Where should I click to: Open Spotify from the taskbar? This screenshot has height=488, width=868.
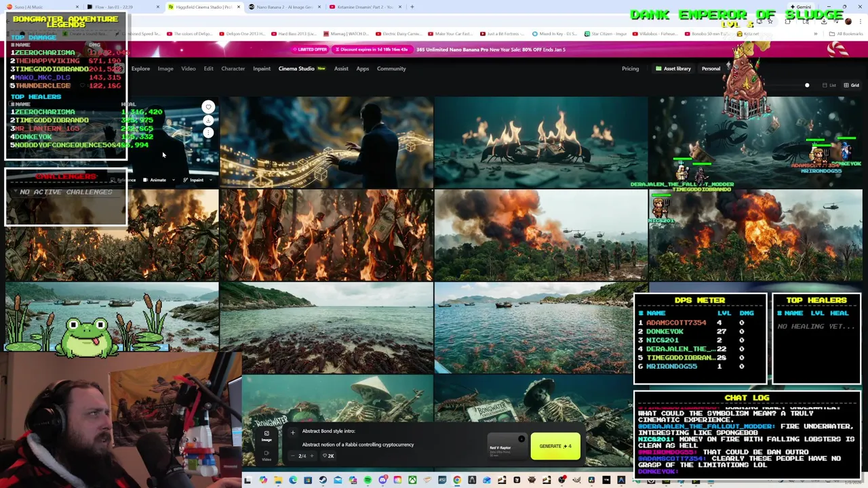click(368, 481)
